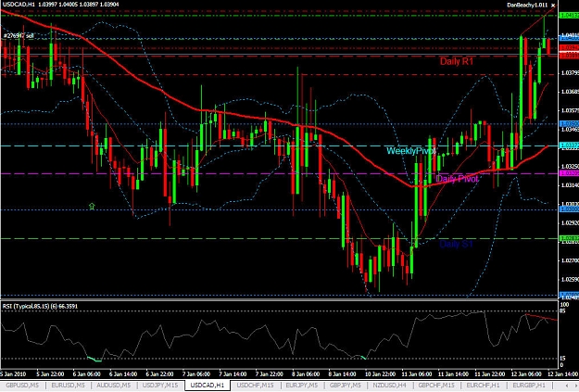
Task: Click the X beside DanBeachy1.011 label
Action: [x=553, y=6]
